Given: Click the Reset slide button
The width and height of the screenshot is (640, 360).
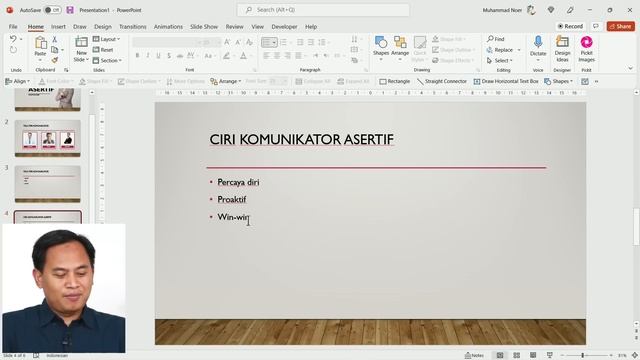Looking at the screenshot, I should pyautogui.click(x=103, y=49).
